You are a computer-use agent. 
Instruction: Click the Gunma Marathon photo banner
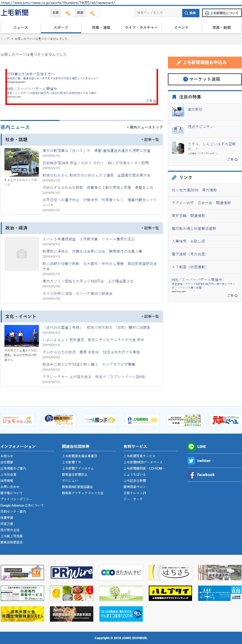point(184,420)
